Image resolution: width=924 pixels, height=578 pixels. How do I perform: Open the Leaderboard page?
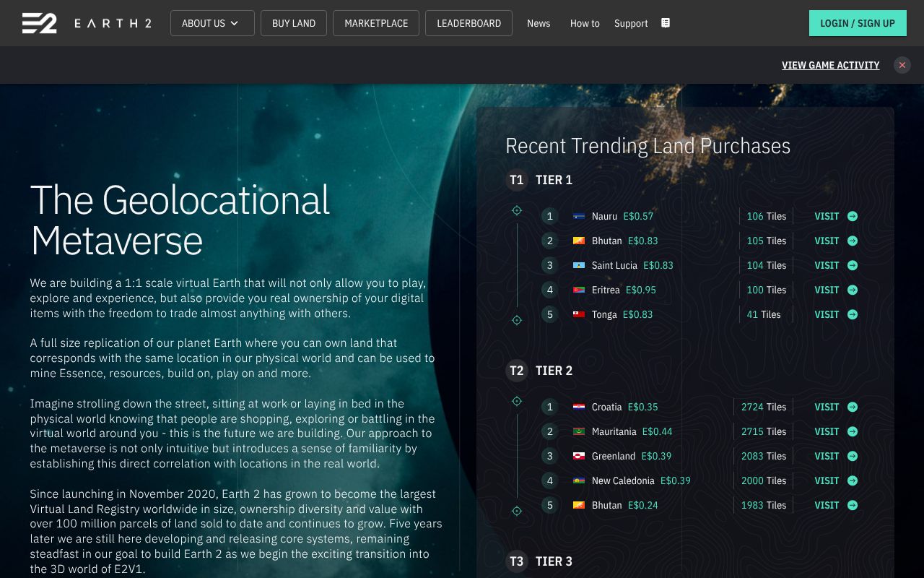coord(468,23)
